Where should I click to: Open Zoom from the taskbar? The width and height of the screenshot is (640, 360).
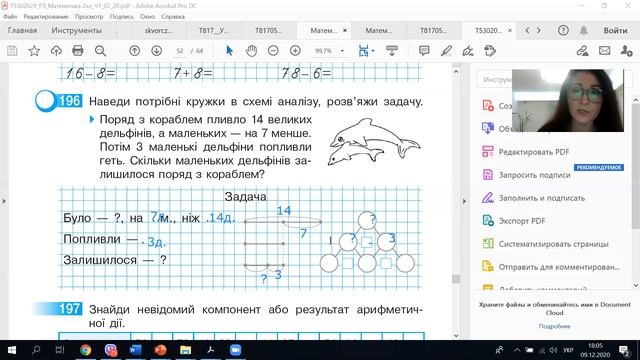(235, 350)
